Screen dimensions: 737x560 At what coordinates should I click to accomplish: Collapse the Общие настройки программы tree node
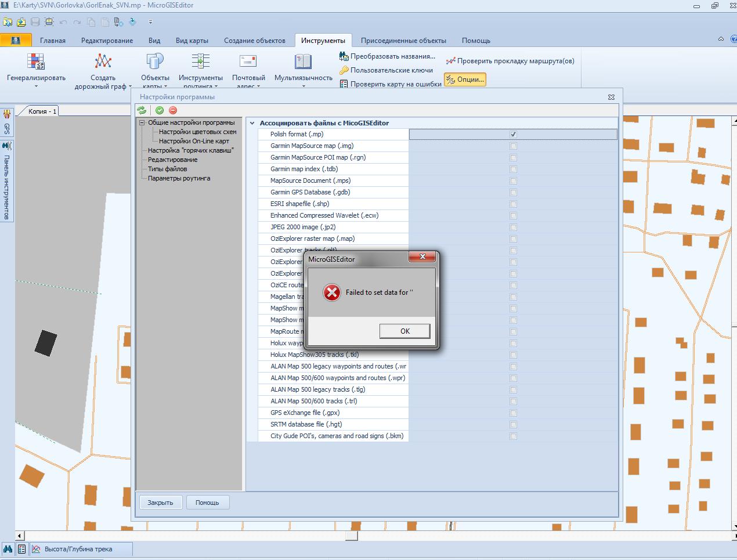[142, 122]
